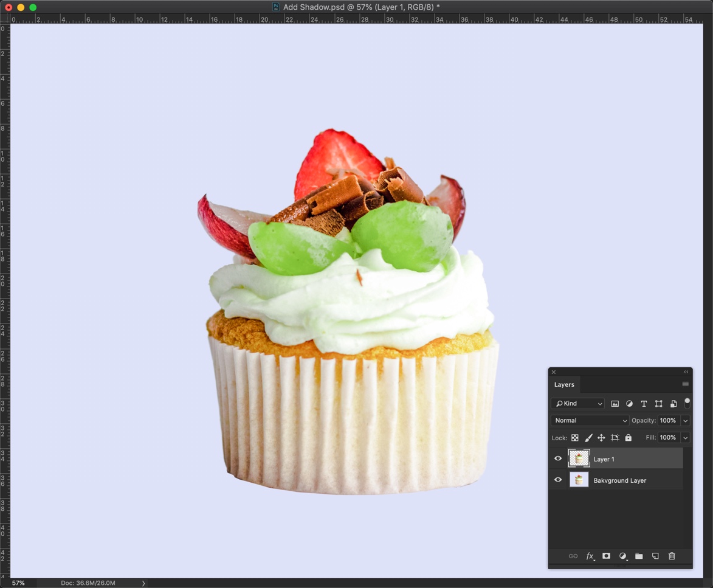Image resolution: width=713 pixels, height=588 pixels.
Task: Open the Kind filter type dropdown
Action: (x=577, y=404)
